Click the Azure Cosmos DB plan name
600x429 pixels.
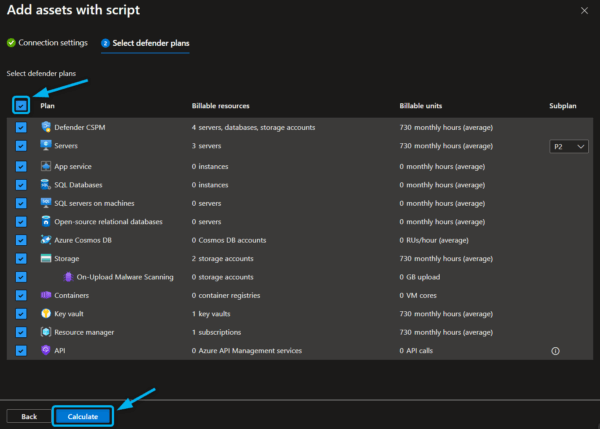(83, 240)
